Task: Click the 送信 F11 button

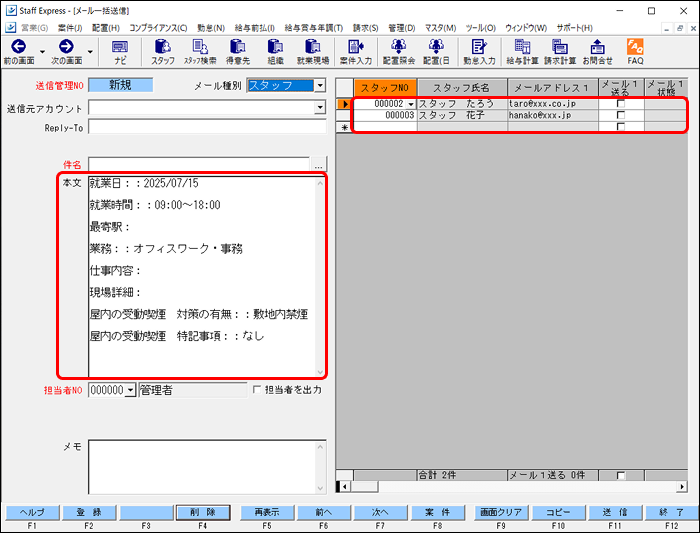Action: (x=615, y=512)
